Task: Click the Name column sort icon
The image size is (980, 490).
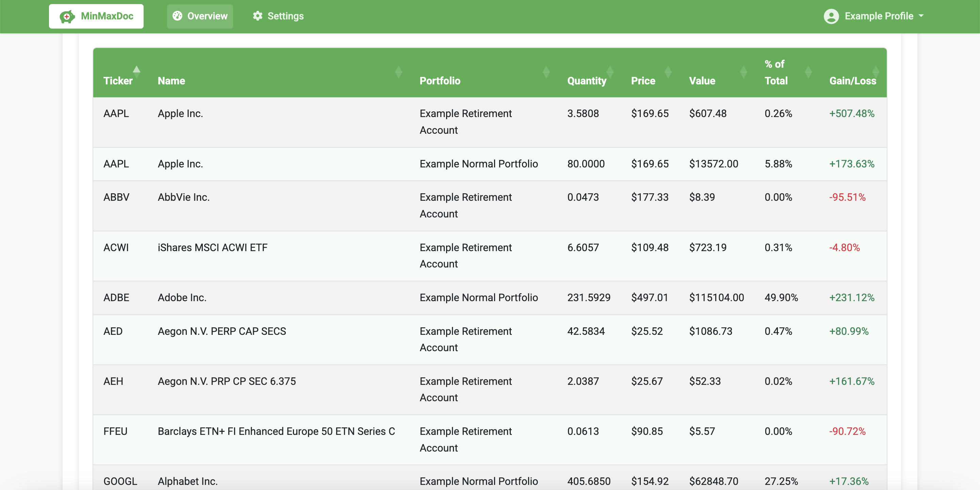Action: 399,71
